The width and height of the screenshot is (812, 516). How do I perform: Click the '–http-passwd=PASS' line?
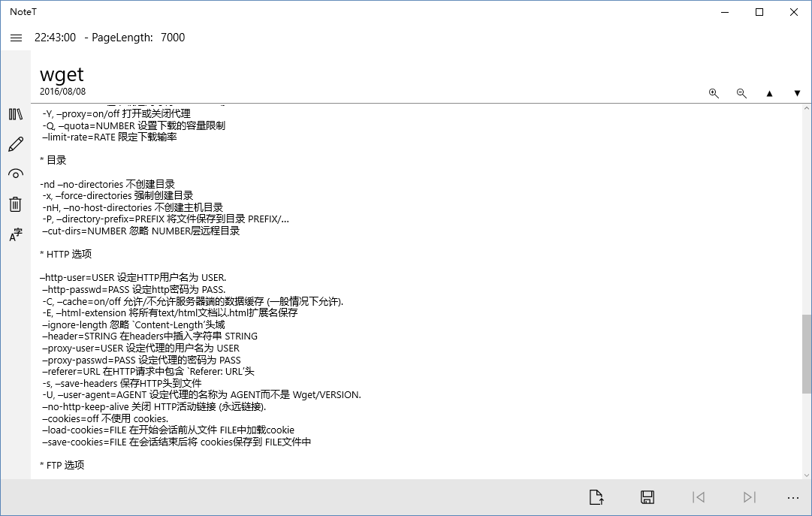(134, 290)
